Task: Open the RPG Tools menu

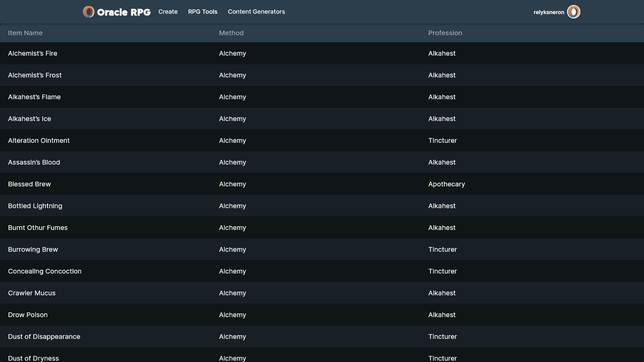Action: pyautogui.click(x=203, y=12)
